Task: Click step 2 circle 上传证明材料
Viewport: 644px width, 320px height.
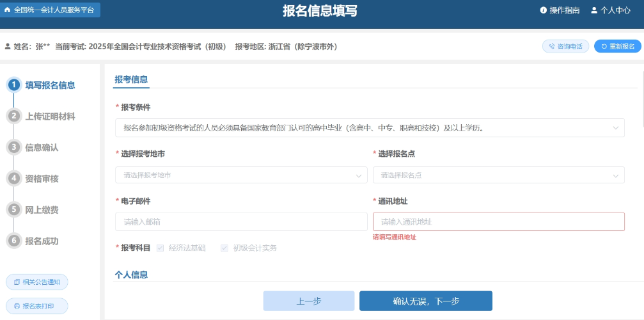Action: pyautogui.click(x=13, y=116)
